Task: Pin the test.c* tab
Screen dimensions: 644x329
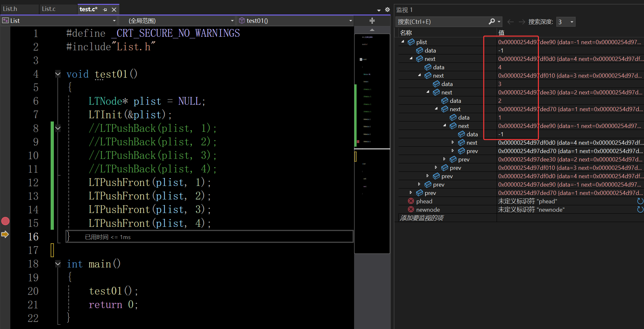Action: [105, 10]
